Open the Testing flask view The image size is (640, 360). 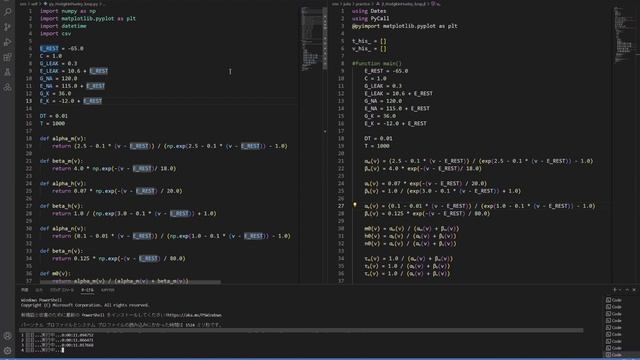click(x=7, y=72)
